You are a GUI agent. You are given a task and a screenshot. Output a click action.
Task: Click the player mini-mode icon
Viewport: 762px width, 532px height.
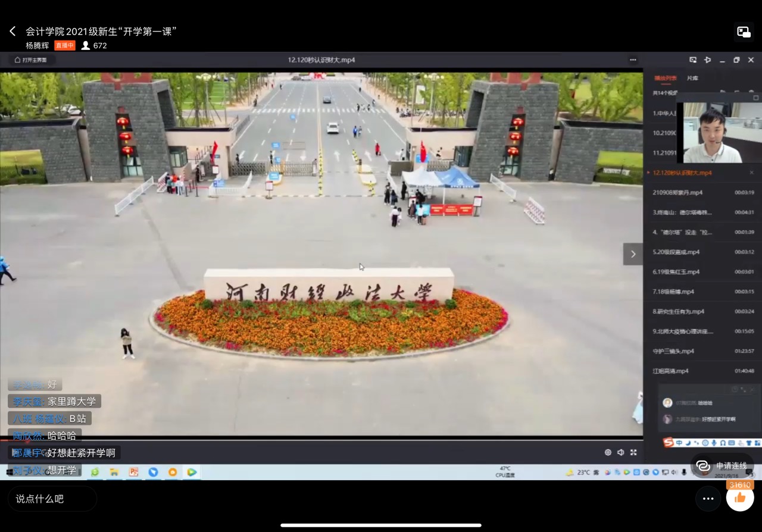[693, 60]
